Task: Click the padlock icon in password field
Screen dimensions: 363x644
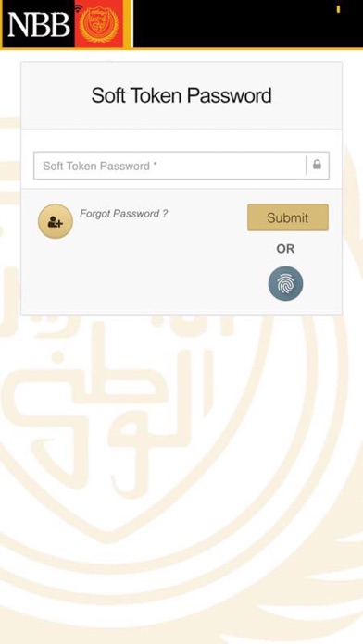Action: pos(317,165)
